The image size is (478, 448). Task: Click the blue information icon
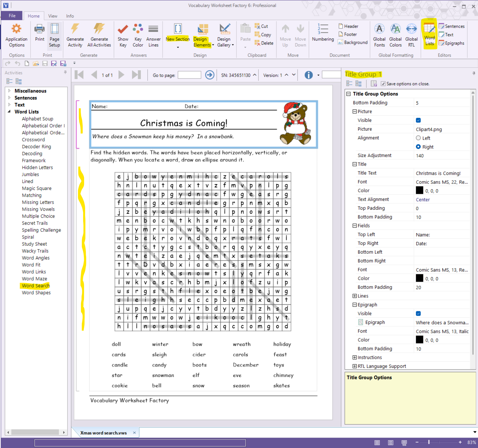tap(309, 75)
